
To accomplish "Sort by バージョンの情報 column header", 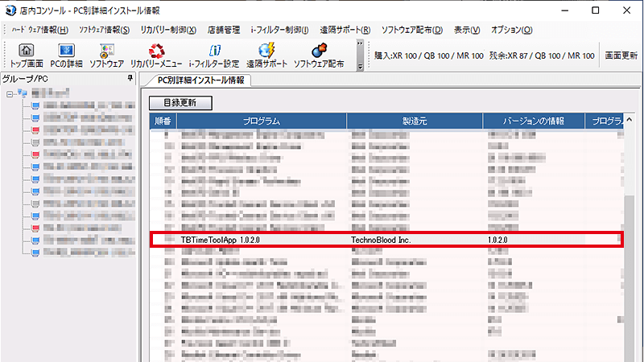I will coord(534,121).
